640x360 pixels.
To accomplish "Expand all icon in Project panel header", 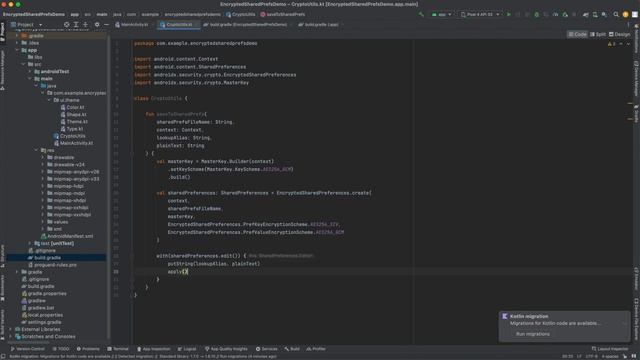I will pyautogui.click(x=76, y=24).
